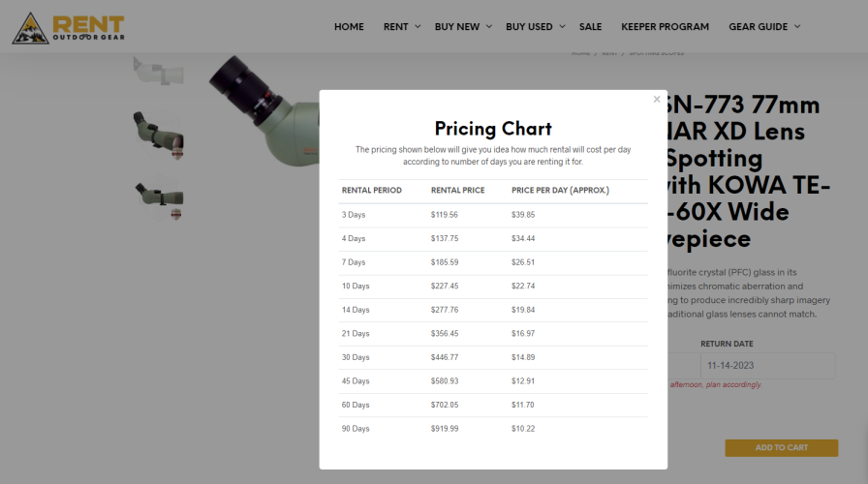Click the ADD TO CART button

[782, 447]
